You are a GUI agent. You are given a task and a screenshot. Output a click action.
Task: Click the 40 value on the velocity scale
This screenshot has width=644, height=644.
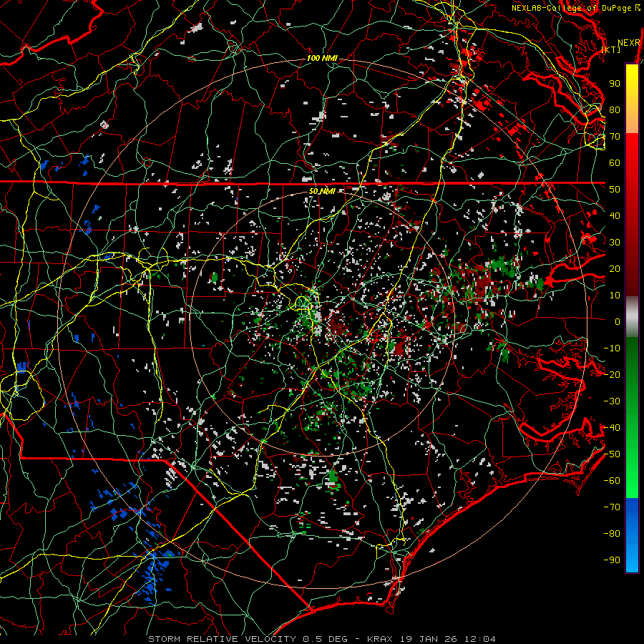click(x=615, y=216)
